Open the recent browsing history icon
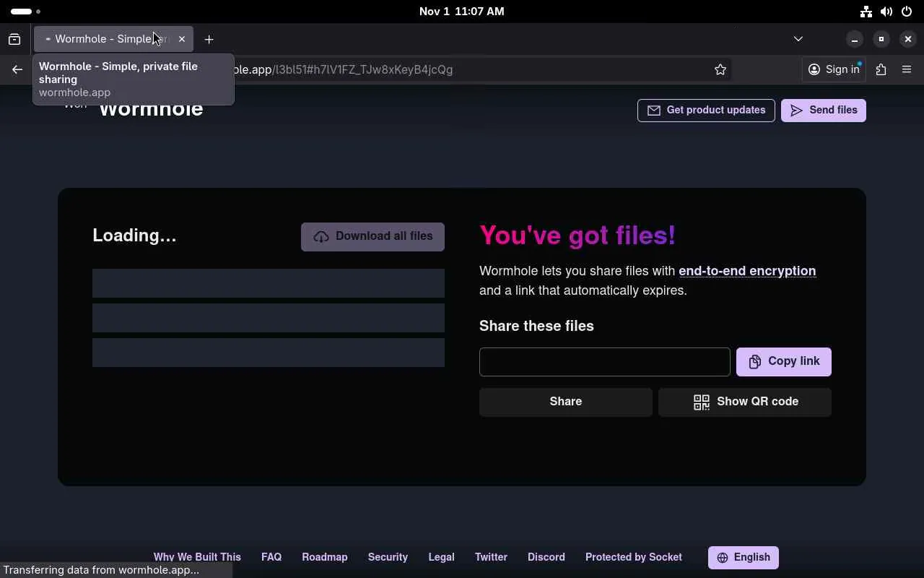The image size is (924, 578). (14, 39)
